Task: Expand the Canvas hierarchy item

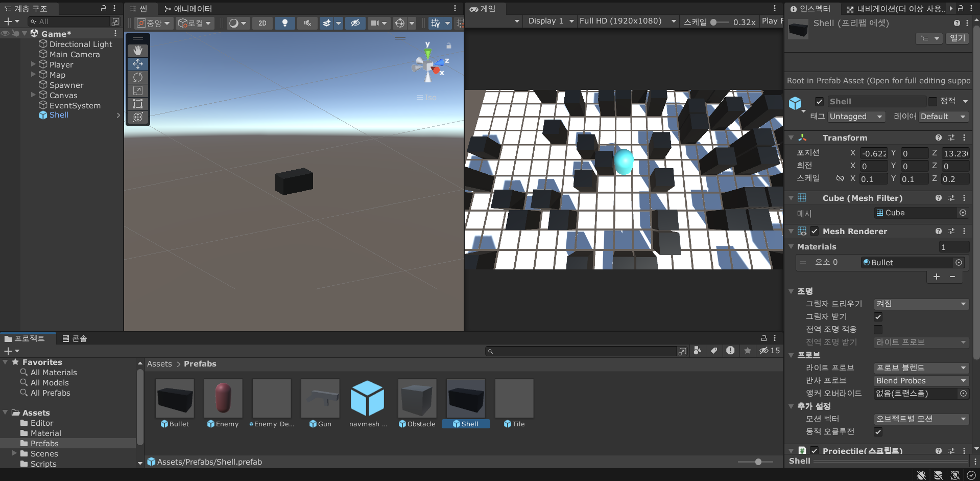Action: point(33,95)
